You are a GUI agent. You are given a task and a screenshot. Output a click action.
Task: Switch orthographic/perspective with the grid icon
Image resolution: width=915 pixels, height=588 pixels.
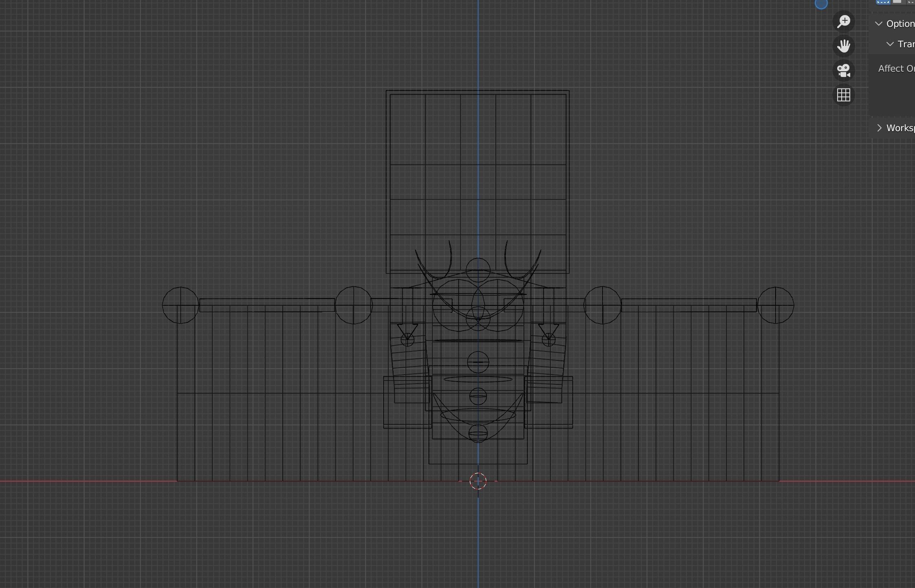point(844,95)
